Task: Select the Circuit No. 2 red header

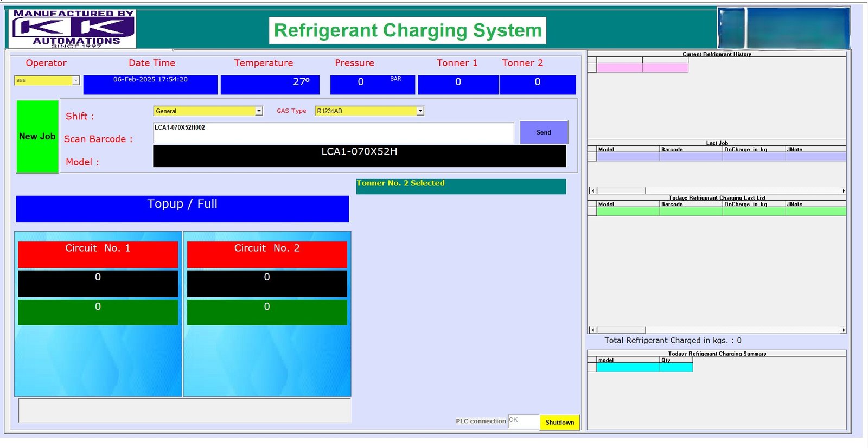Action: coord(267,254)
